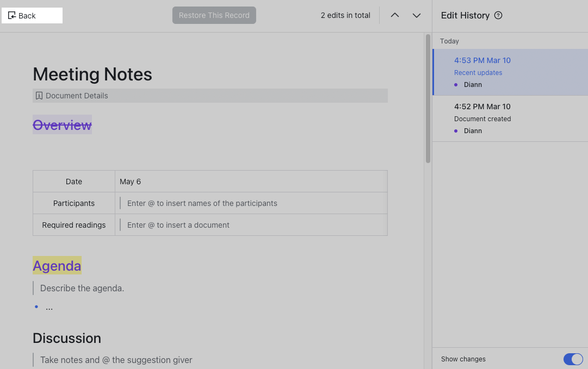Viewport: 588px width, 369px height.
Task: Click the bullet marker below the Agenda heading
Action: (x=36, y=307)
